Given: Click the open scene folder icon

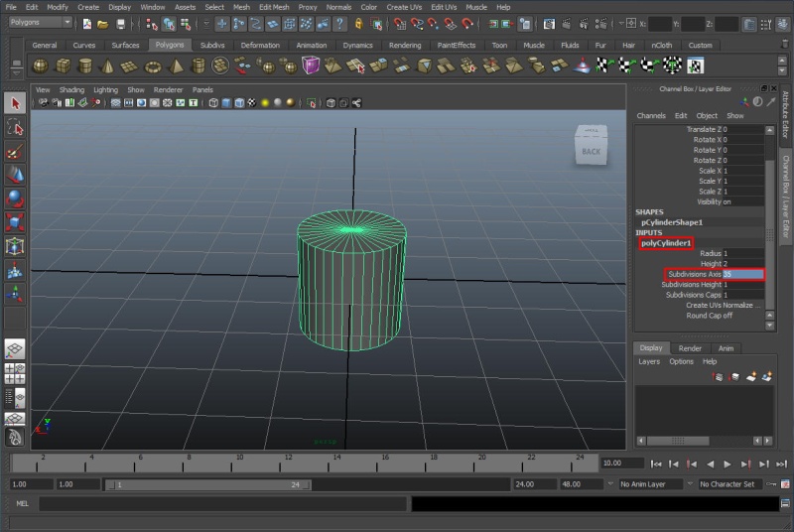Looking at the screenshot, I should (103, 24).
